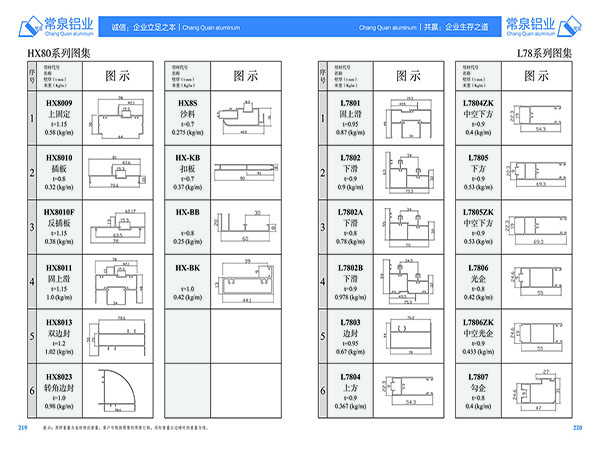The width and height of the screenshot is (600, 450).
Task: Select the L7801 profile code
Action: coord(351,103)
